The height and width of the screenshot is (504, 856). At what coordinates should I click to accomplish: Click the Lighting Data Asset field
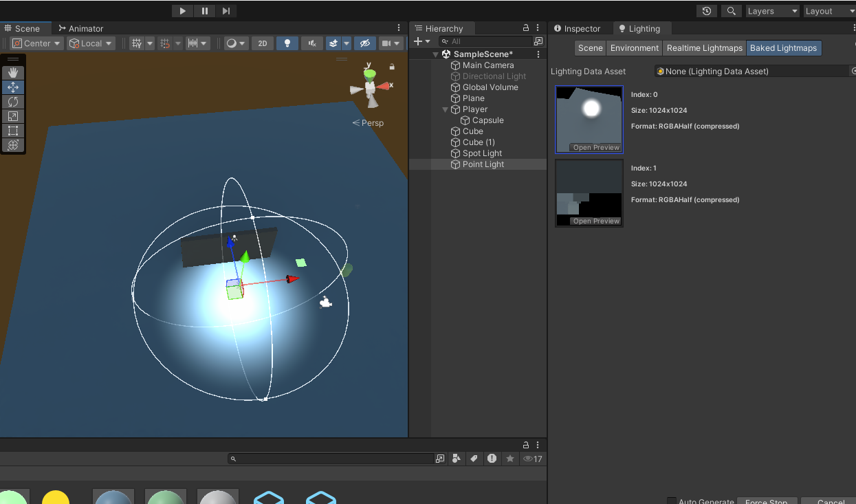pos(752,71)
